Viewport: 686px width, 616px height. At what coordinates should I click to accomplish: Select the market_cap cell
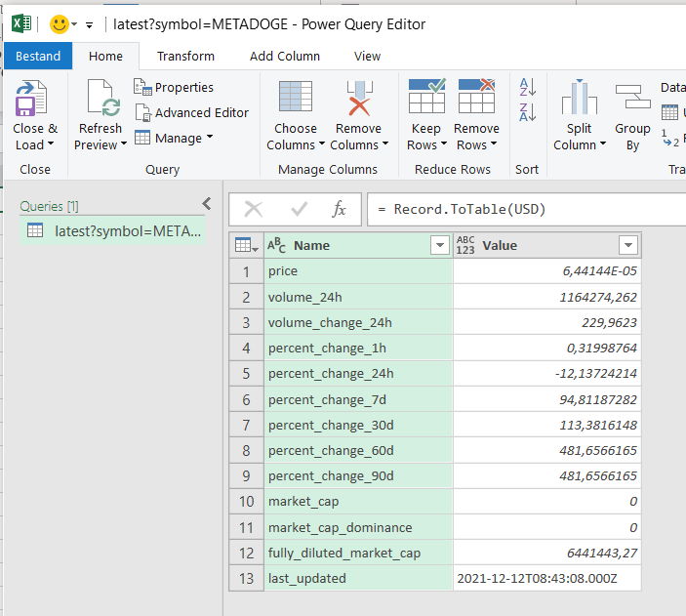pos(358,502)
